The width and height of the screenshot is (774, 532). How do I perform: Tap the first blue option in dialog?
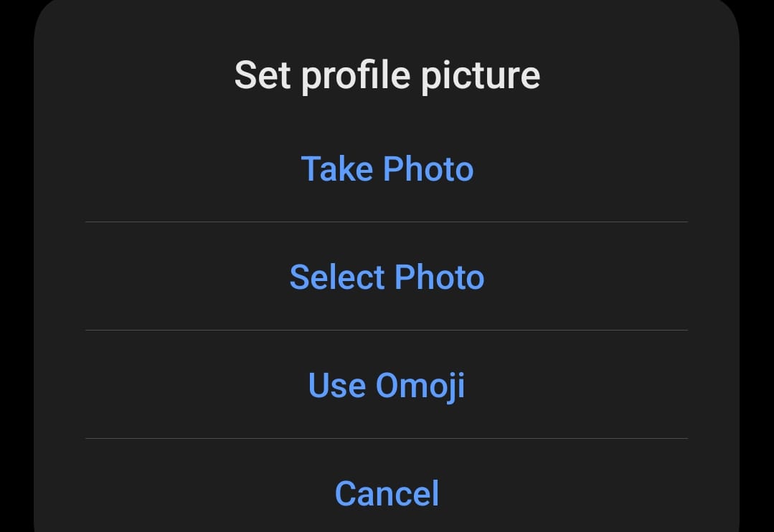click(x=387, y=169)
